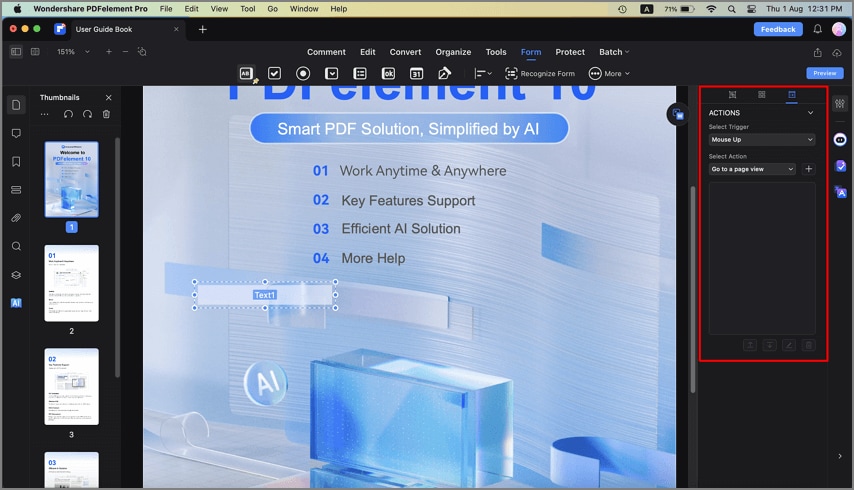Open the Edit tab
854x490 pixels.
[368, 52]
